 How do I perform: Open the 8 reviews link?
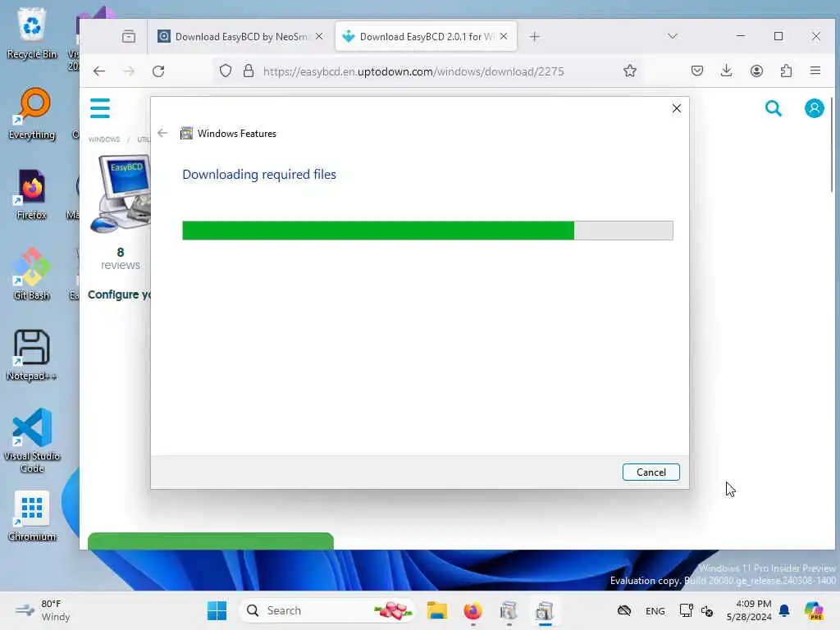[x=121, y=258]
